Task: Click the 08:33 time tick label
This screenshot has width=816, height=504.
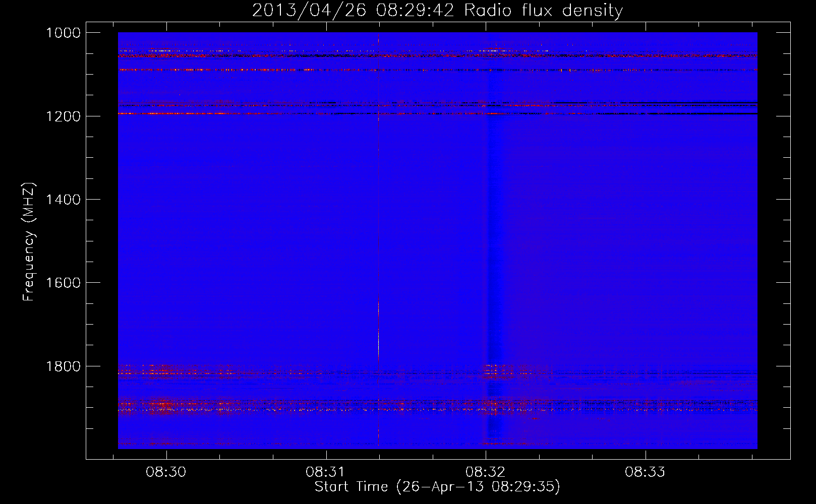Action: (x=645, y=472)
